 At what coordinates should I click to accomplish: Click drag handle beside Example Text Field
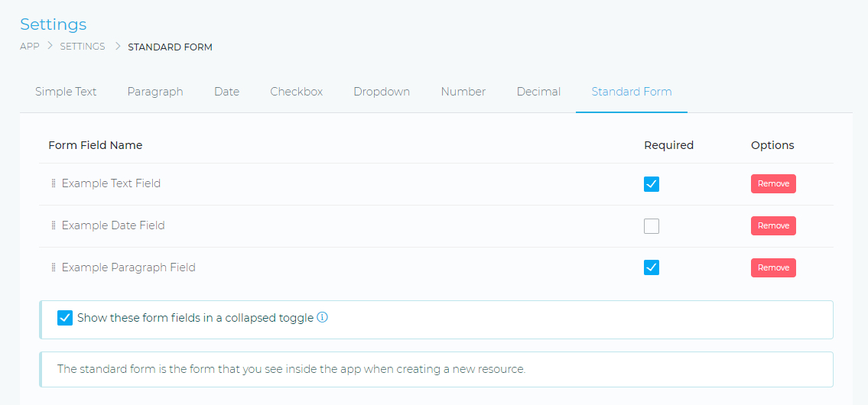click(54, 183)
